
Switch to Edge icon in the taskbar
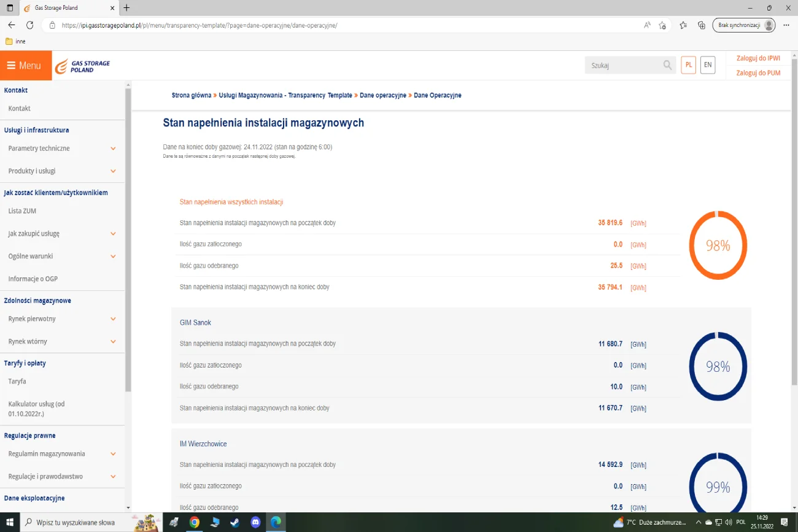(276, 522)
